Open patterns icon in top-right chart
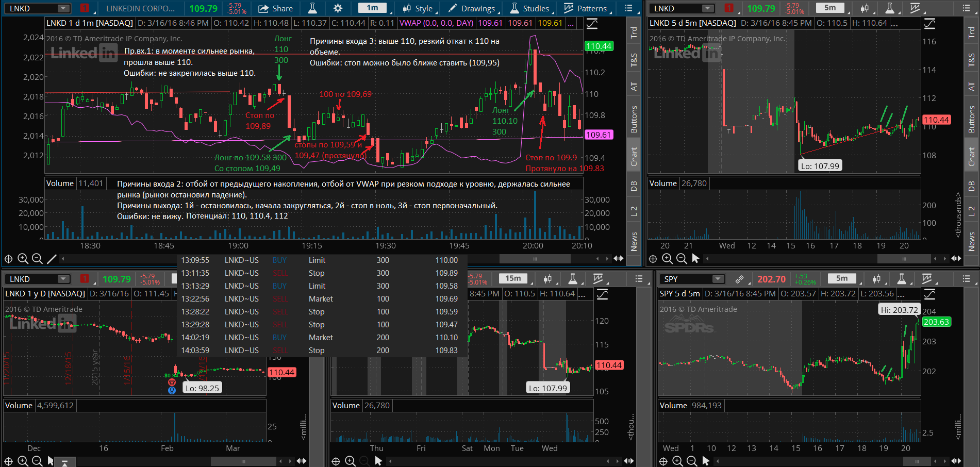The width and height of the screenshot is (980, 467). [x=915, y=8]
